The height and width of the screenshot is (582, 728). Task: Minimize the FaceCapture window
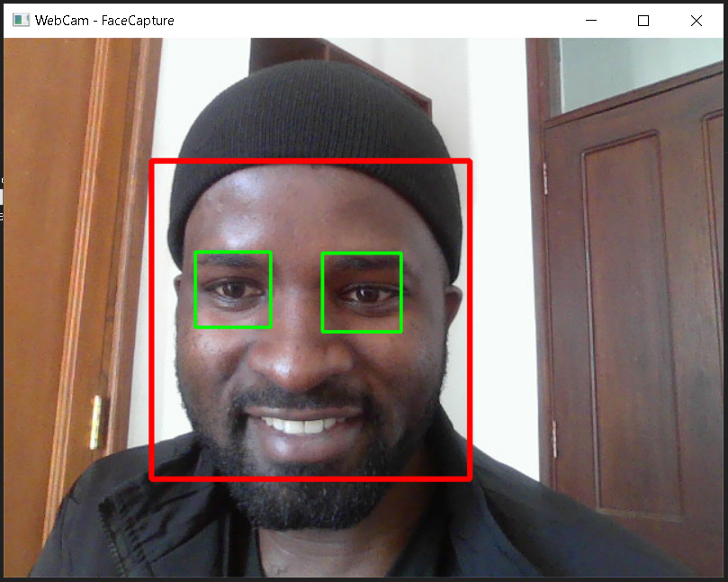[x=591, y=20]
